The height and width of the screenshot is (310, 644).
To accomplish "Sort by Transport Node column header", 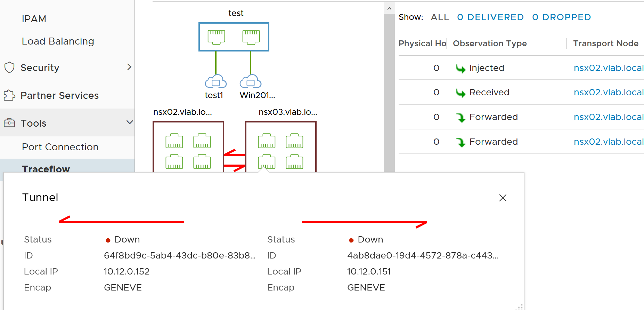I will [x=606, y=43].
